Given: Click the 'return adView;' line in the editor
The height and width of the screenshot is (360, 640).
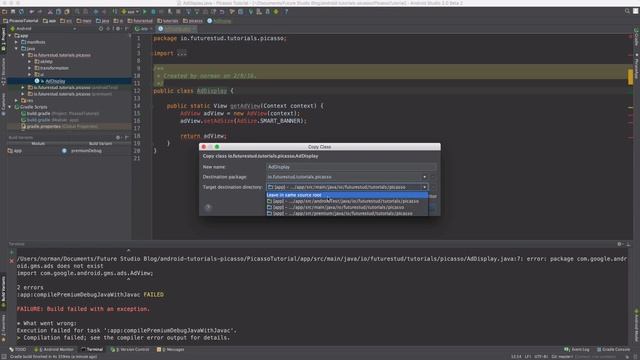Looking at the screenshot, I should pos(203,136).
